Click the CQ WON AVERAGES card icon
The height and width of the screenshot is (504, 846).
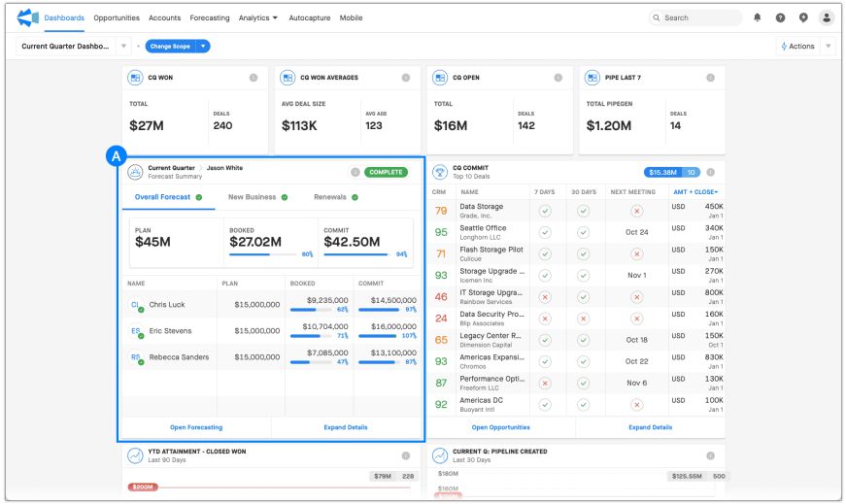point(288,78)
